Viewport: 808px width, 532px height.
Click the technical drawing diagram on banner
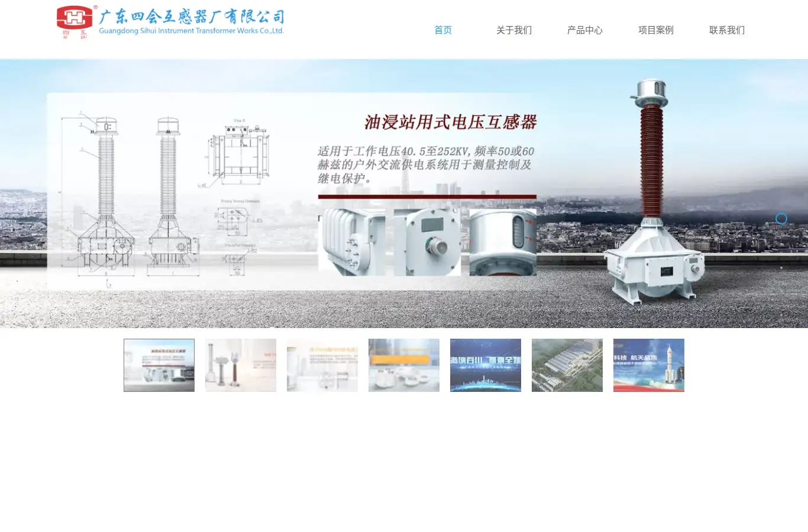(x=166, y=198)
